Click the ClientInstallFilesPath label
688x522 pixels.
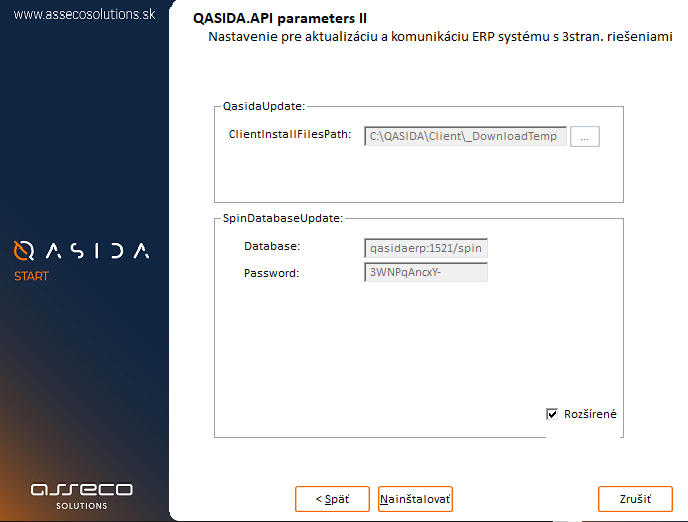[x=290, y=134]
